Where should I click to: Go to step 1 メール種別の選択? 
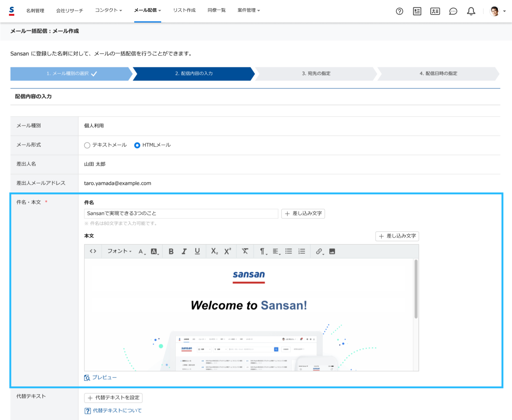pyautogui.click(x=71, y=74)
